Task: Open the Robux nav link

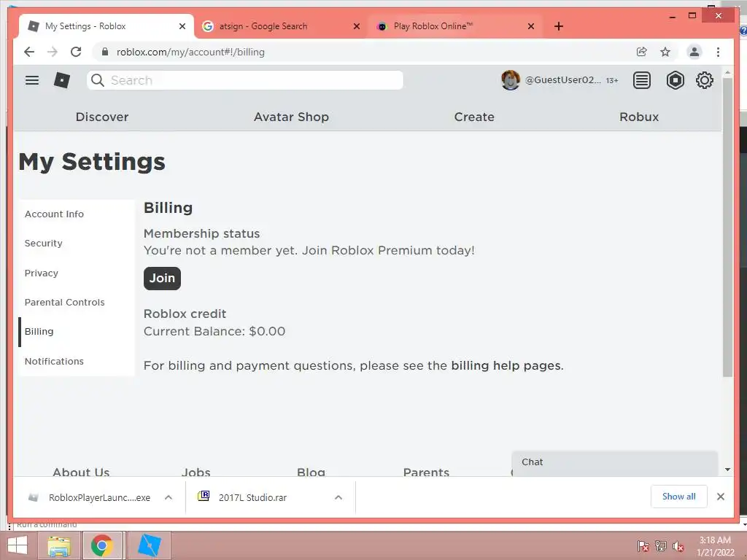Action: click(x=639, y=117)
